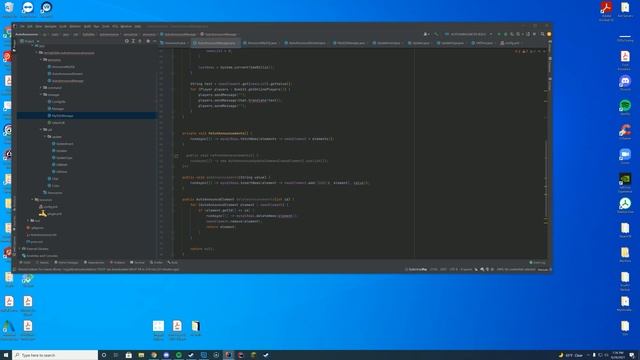Image resolution: width=640 pixels, height=360 pixels.
Task: Click the IDE updates icon at the toolbar's end
Action: [549, 34]
